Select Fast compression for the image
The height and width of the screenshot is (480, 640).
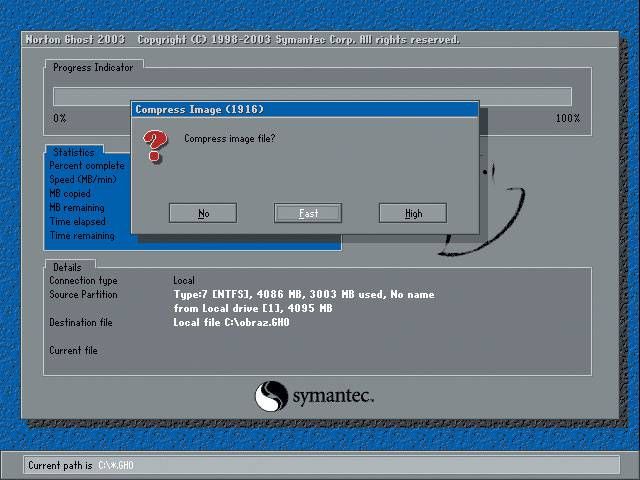(x=308, y=213)
